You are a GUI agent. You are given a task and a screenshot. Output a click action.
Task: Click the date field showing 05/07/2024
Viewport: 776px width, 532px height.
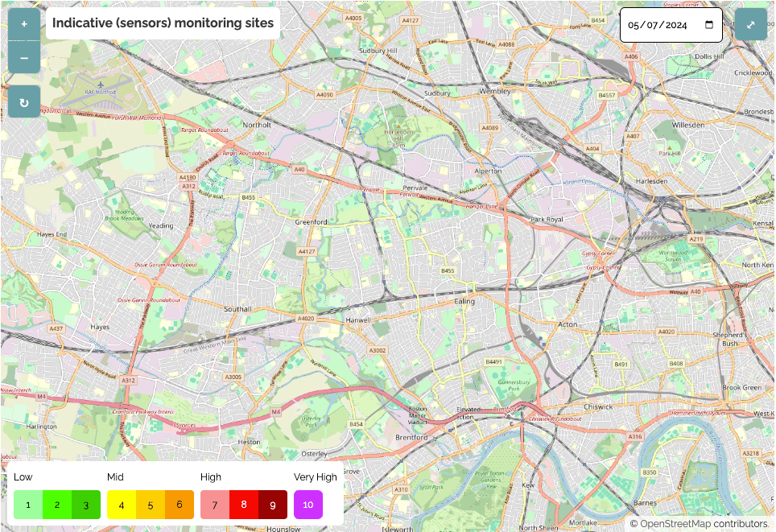pos(671,25)
